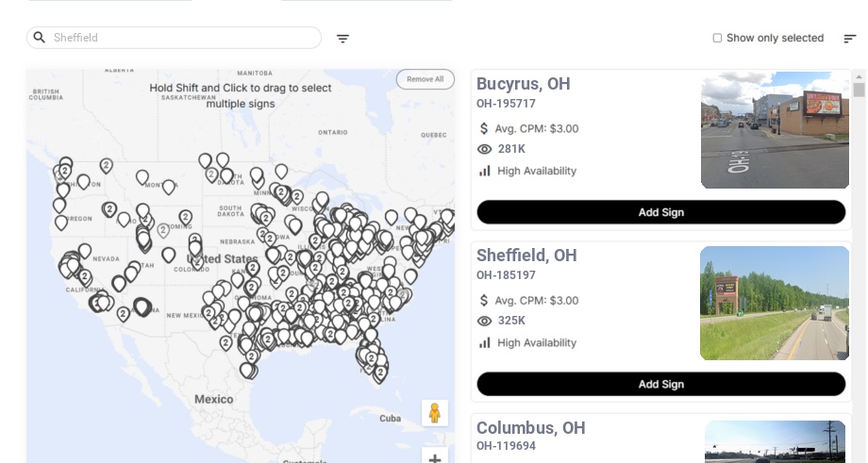This screenshot has width=868, height=463.
Task: Click the map zoom-in plus button
Action: tap(434, 458)
